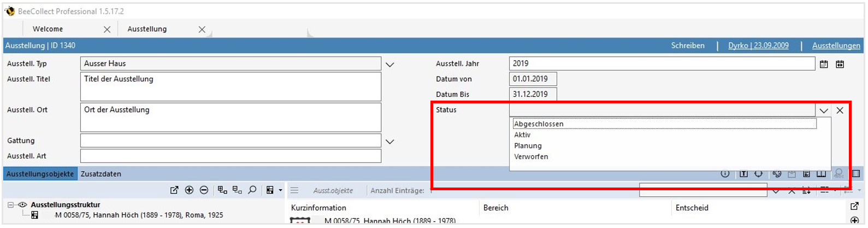Click into the Ausstell. Titel field
Image resolution: width=868 pixels, height=228 pixels.
point(231,86)
